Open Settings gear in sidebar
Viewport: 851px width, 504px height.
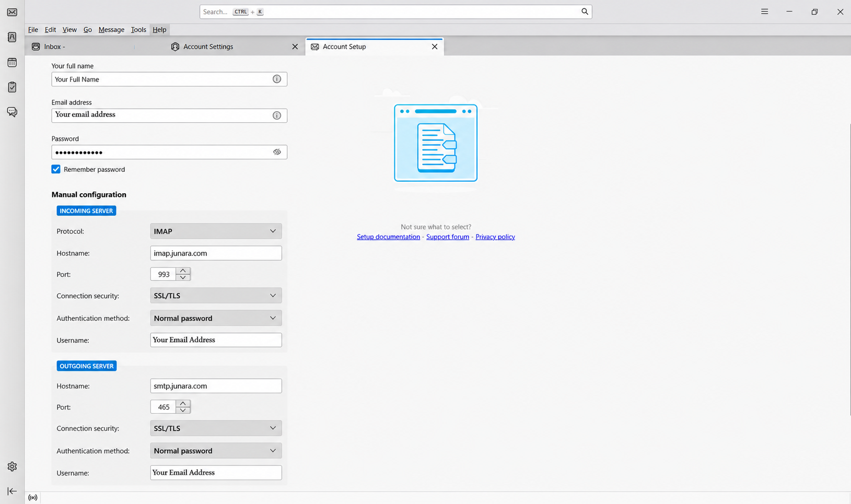(x=12, y=466)
